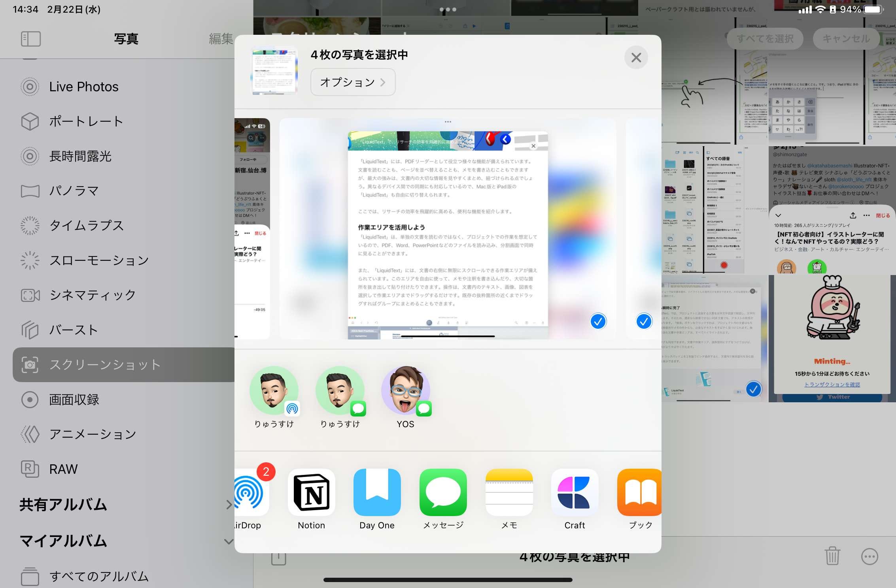Tap キャンセル button
This screenshot has width=896, height=588.
846,39
